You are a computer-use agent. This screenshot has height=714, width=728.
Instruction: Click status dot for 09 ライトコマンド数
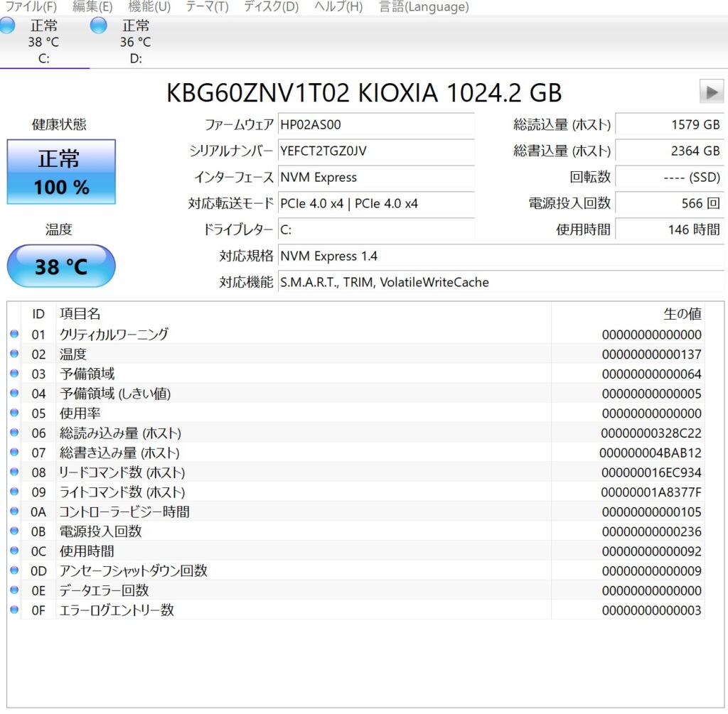14,492
